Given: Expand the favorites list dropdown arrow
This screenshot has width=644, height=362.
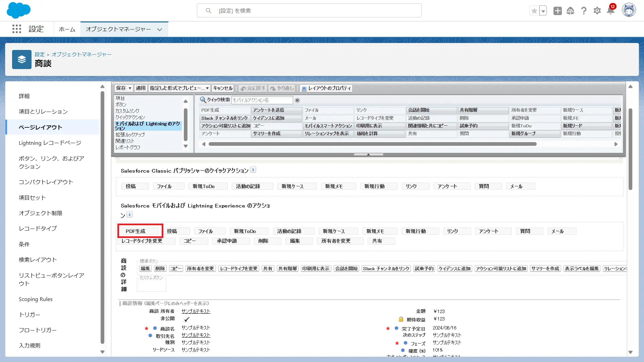Looking at the screenshot, I should (543, 11).
